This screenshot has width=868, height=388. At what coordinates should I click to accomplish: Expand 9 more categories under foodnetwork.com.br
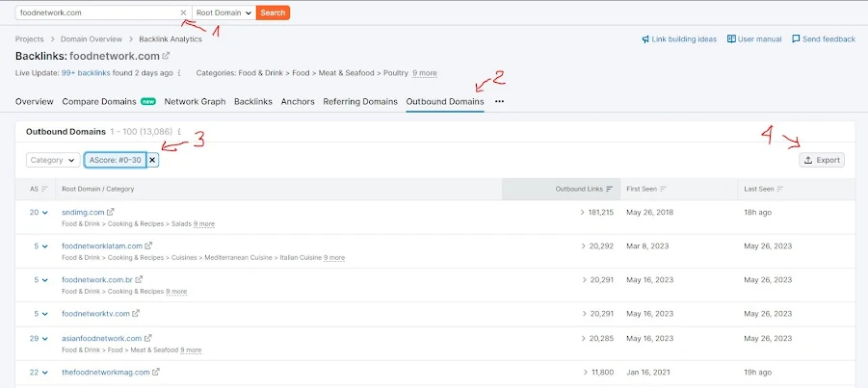click(176, 292)
